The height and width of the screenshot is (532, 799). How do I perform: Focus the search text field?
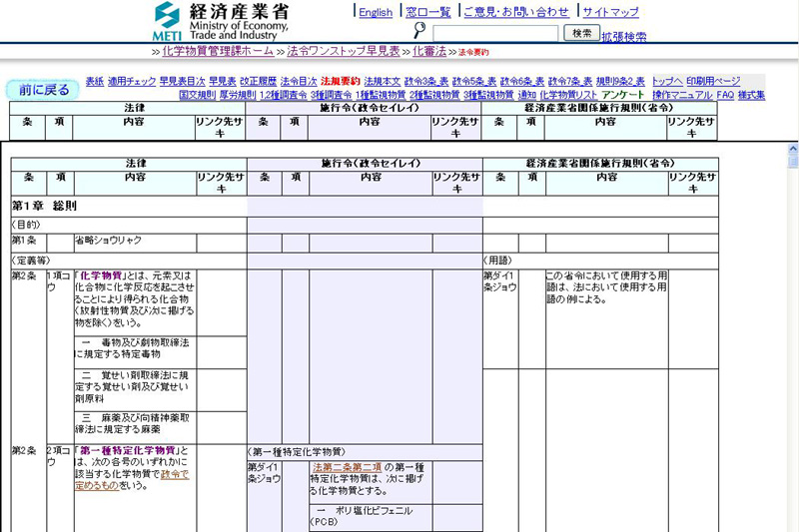[495, 33]
